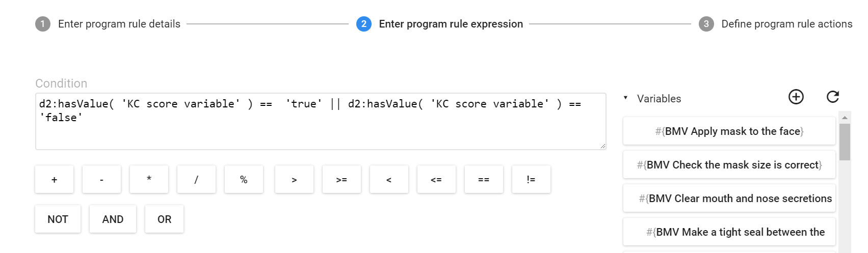Click the add variable plus icon

[x=796, y=97]
